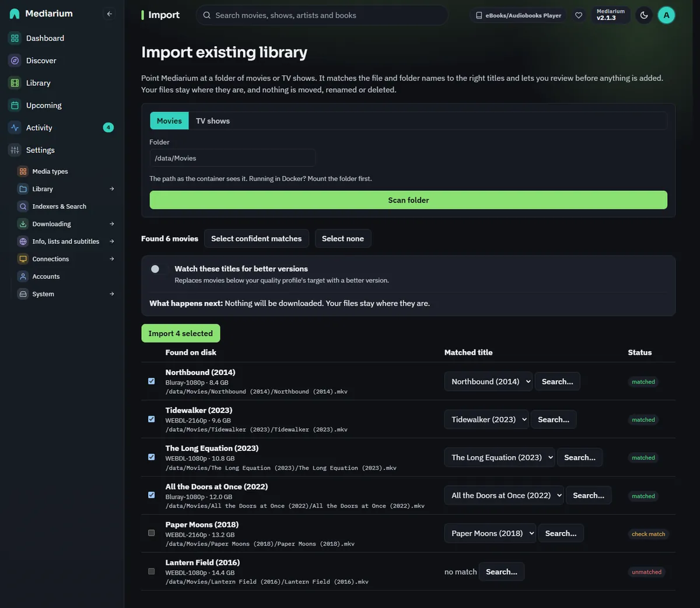Click the Accounts person icon
This screenshot has height=608, width=700.
pos(23,277)
